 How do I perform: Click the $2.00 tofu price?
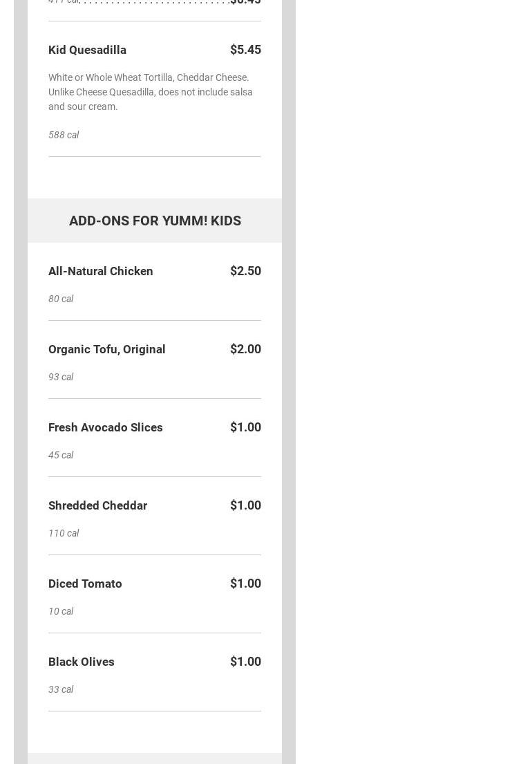point(245,349)
